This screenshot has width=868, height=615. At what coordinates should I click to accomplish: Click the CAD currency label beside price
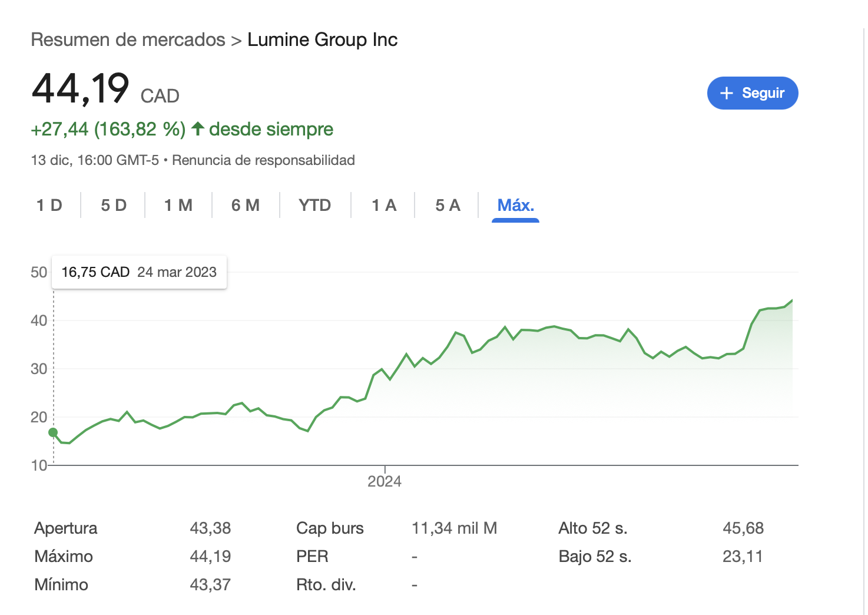(x=160, y=95)
